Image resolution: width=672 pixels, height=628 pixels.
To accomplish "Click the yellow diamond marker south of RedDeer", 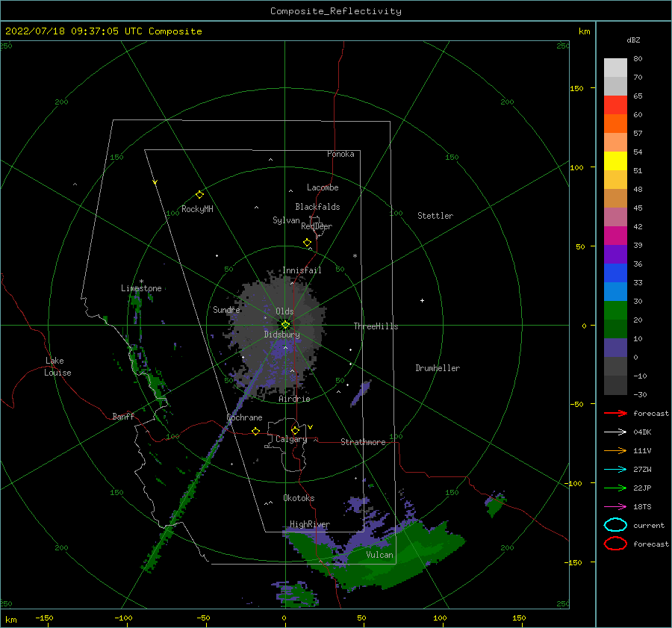I will (x=308, y=243).
